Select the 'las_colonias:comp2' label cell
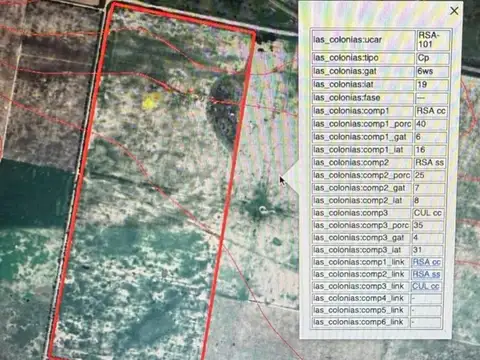 (362, 163)
